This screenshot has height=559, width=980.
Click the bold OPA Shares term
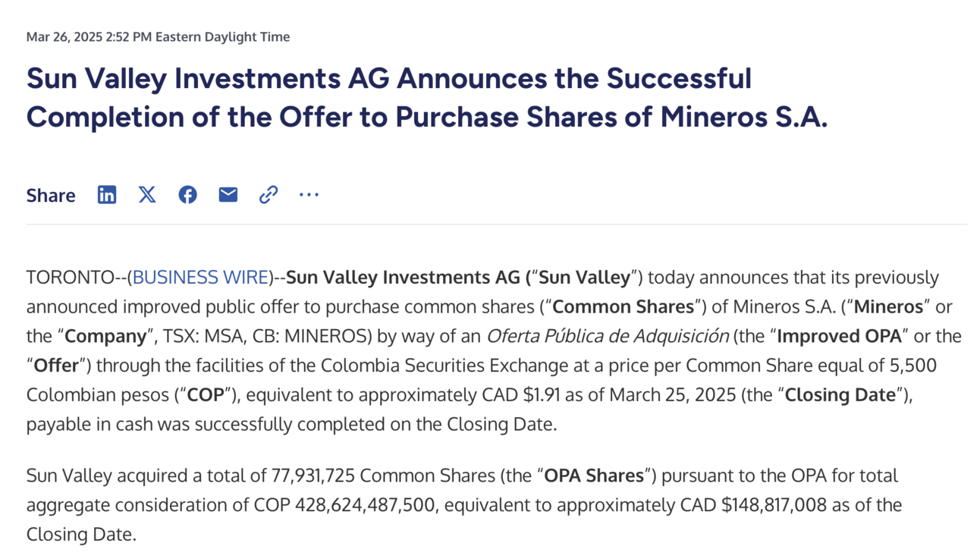click(x=594, y=476)
